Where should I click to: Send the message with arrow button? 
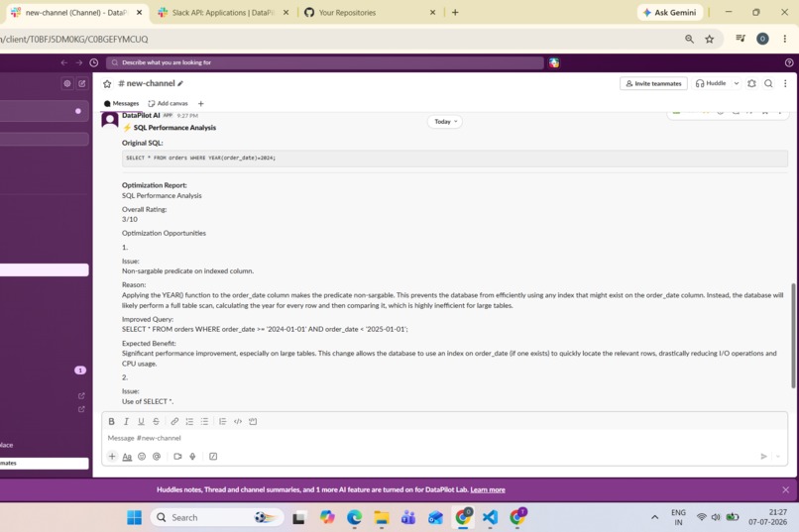763,456
